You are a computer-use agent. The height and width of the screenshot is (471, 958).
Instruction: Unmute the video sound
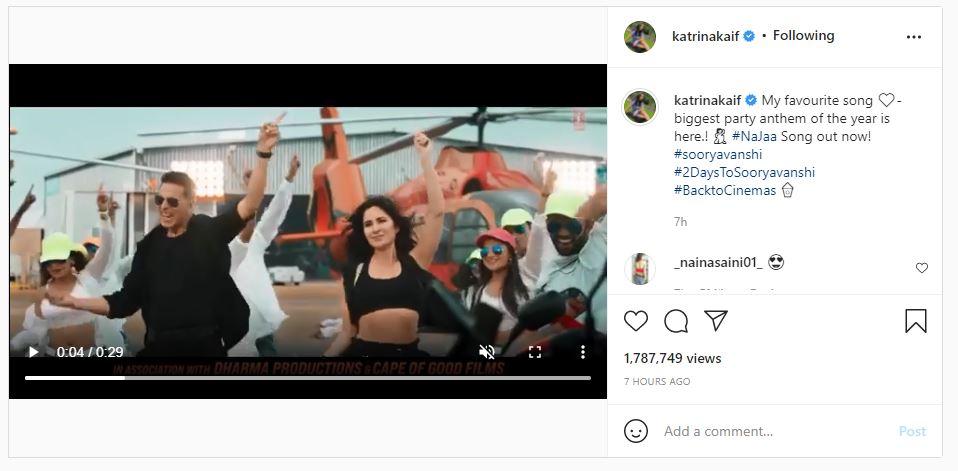tap(487, 352)
